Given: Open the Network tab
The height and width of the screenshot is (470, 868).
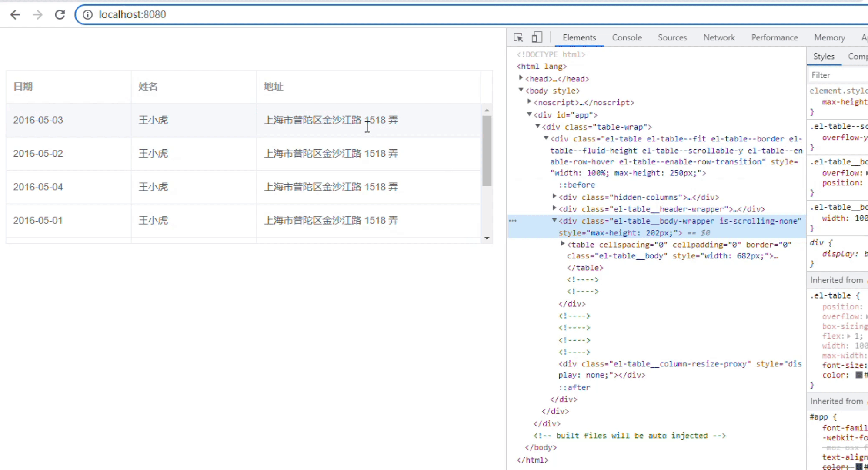Looking at the screenshot, I should pos(719,37).
